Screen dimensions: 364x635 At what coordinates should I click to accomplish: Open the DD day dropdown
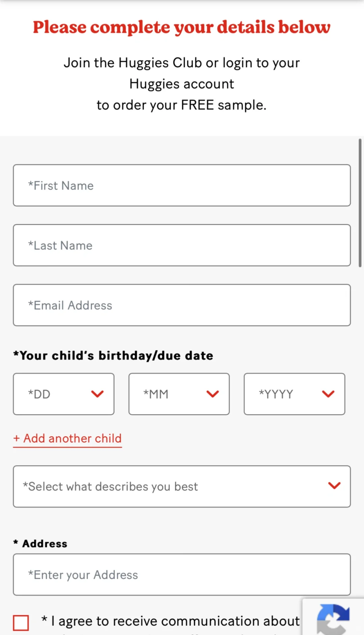(x=64, y=394)
